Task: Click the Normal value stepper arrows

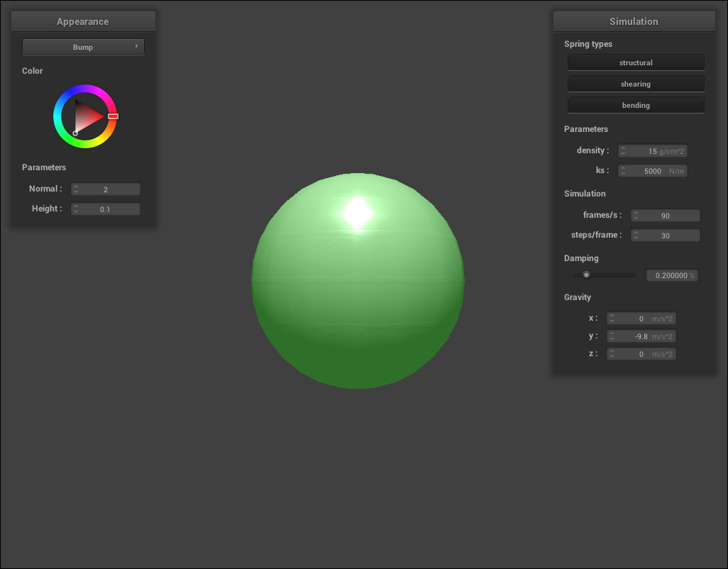Action: click(x=76, y=189)
